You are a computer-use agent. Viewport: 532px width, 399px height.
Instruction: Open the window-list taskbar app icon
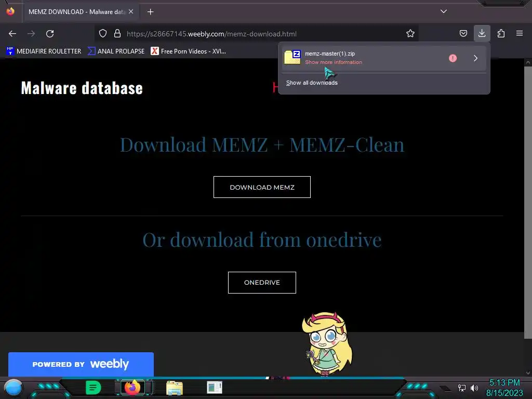[215, 388]
